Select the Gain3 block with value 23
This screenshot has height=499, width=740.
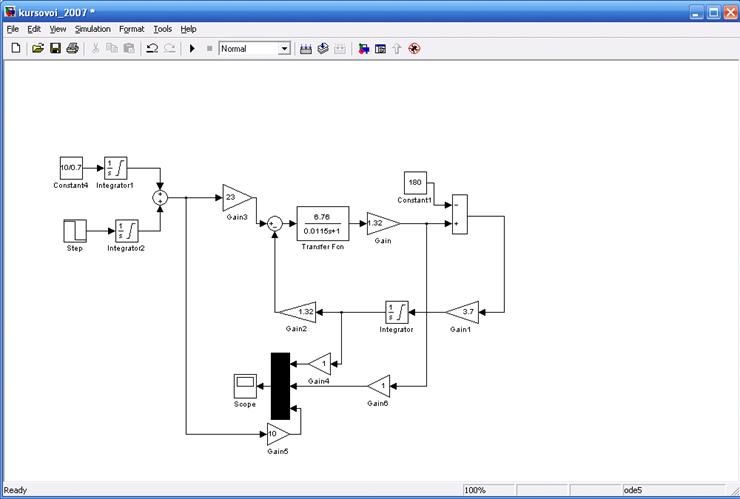click(x=236, y=197)
